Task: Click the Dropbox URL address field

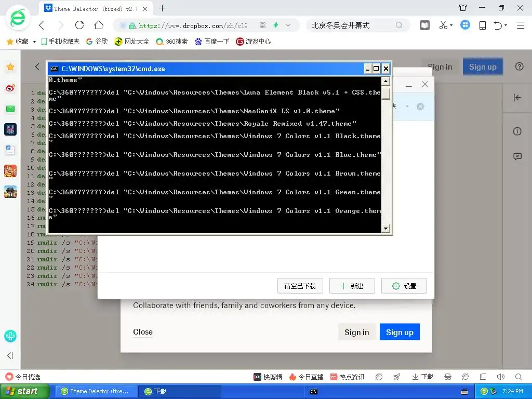Action: (x=193, y=26)
